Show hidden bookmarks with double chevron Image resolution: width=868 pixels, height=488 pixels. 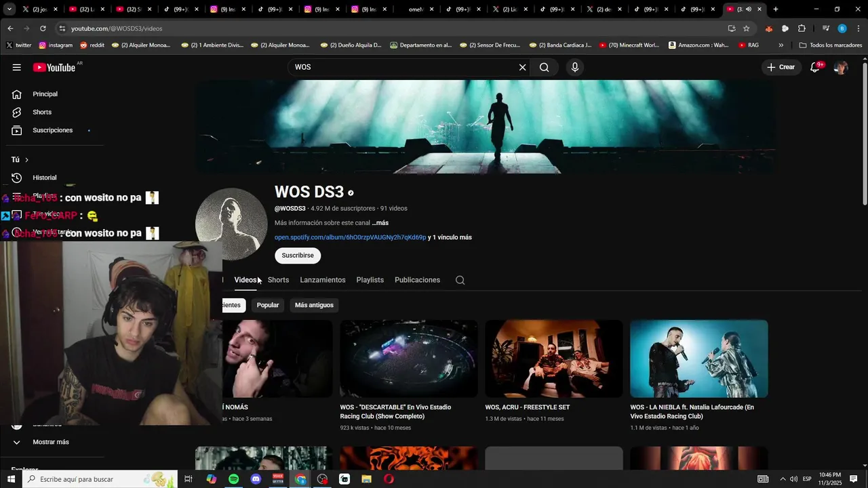[x=781, y=45]
